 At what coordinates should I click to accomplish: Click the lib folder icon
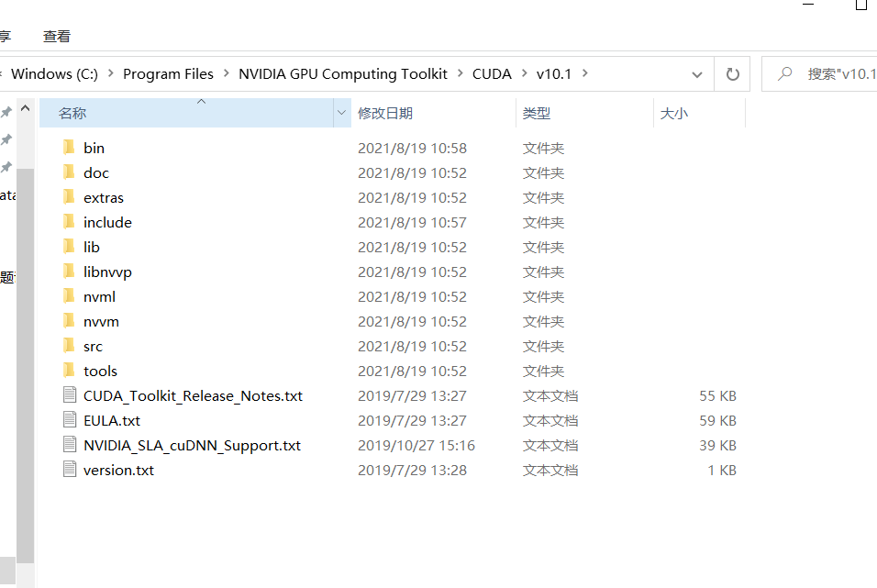coord(69,247)
